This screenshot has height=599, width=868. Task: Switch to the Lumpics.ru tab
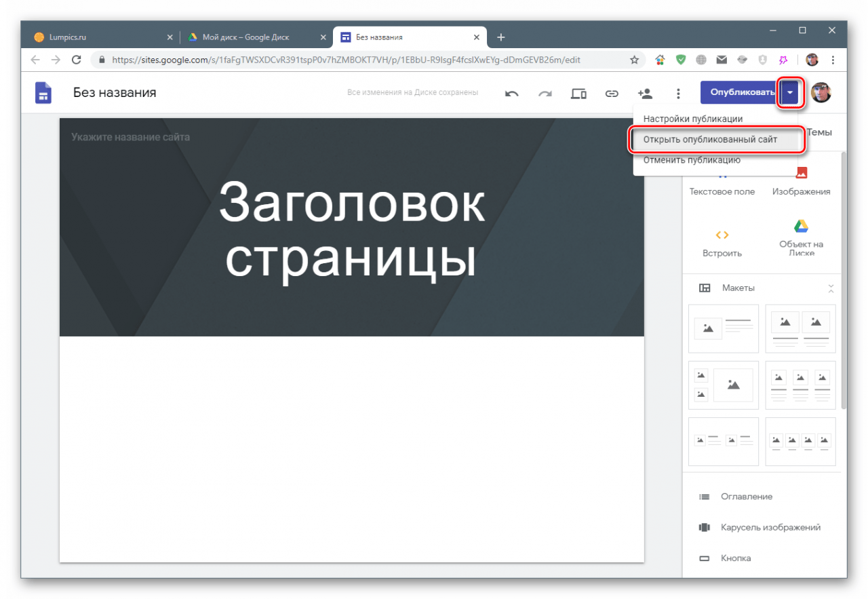[x=100, y=37]
